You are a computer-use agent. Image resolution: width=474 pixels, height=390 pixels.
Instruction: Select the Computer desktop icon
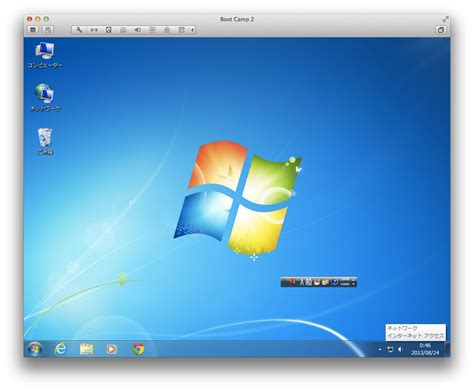pos(44,56)
